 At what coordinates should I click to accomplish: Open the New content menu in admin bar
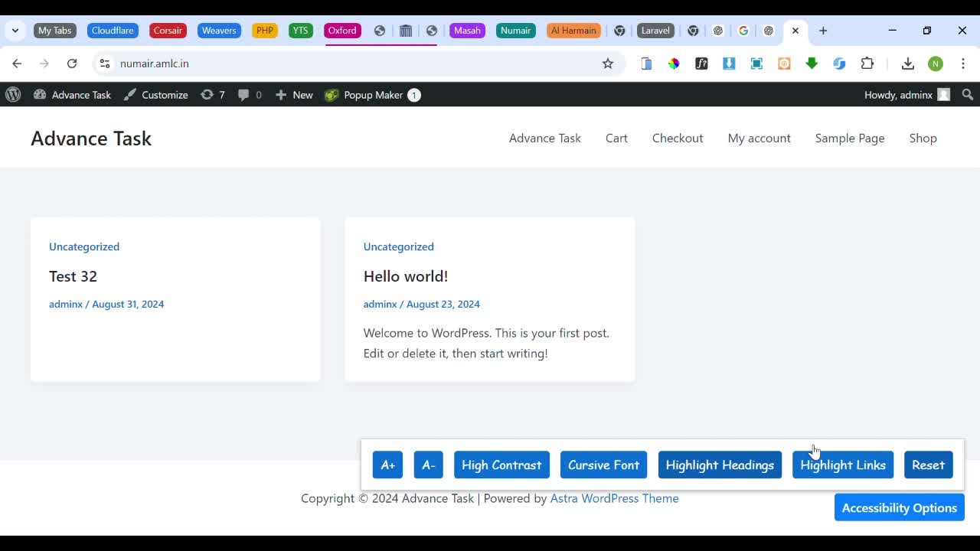(294, 95)
